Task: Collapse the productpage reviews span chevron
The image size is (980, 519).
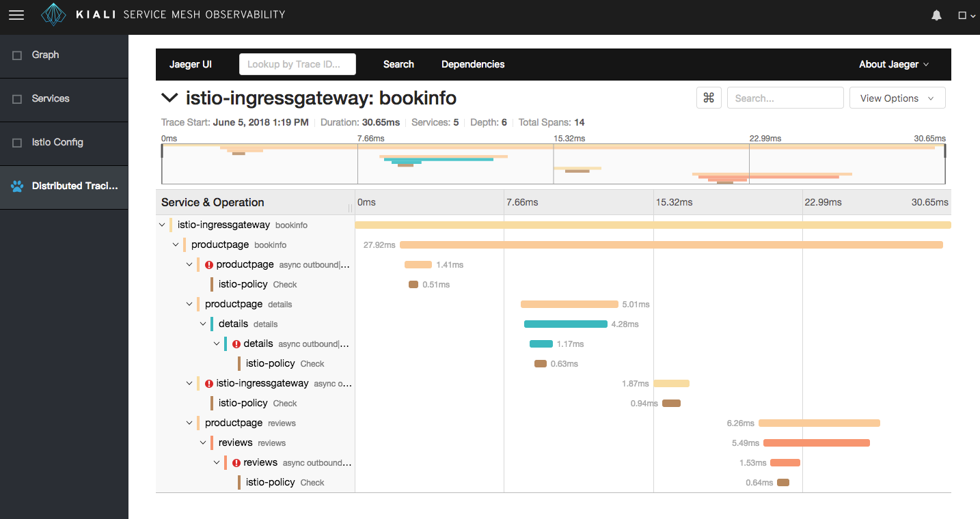Action: pyautogui.click(x=189, y=423)
